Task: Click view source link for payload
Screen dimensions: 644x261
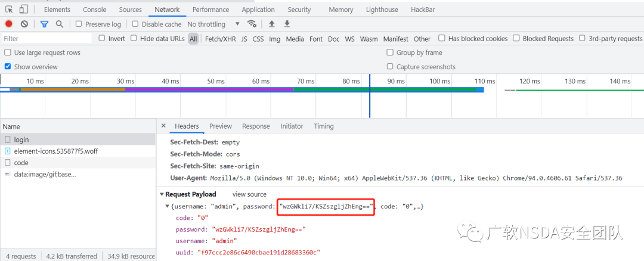Action: click(x=249, y=194)
